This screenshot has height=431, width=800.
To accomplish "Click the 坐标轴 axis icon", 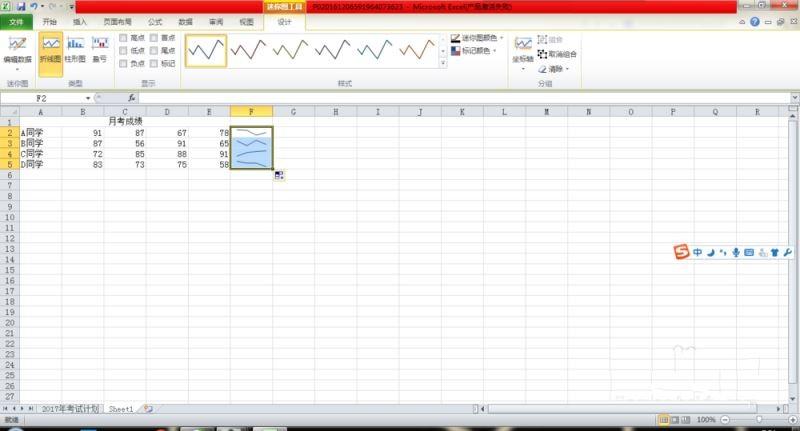I will tap(523, 48).
